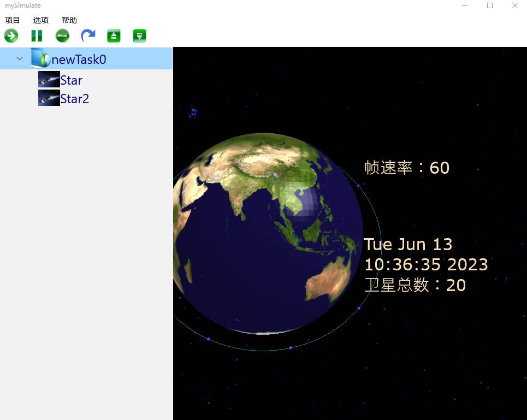Click the green circular minus icon
Screen dimensions: 527x420
click(62, 36)
